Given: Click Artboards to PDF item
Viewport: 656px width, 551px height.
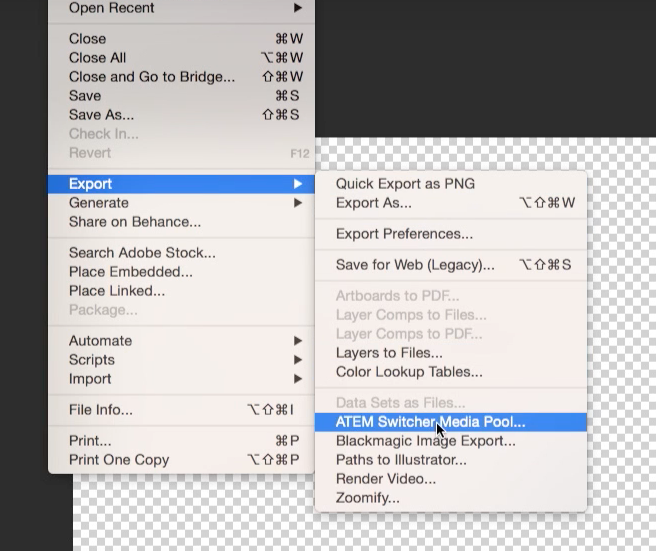Looking at the screenshot, I should [x=451, y=296].
